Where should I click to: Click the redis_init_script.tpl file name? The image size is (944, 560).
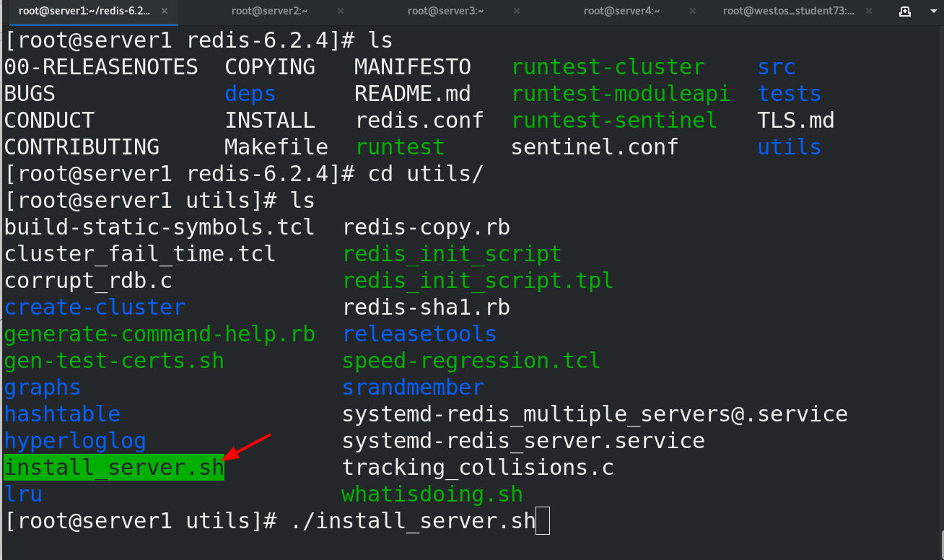pyautogui.click(x=478, y=281)
